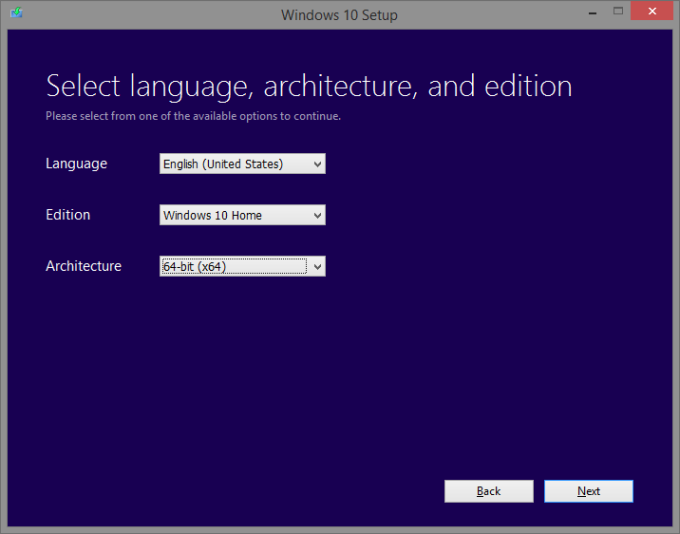The image size is (680, 534).
Task: Open the Edition combo box showing Windows 10 Home
Action: coord(234,215)
